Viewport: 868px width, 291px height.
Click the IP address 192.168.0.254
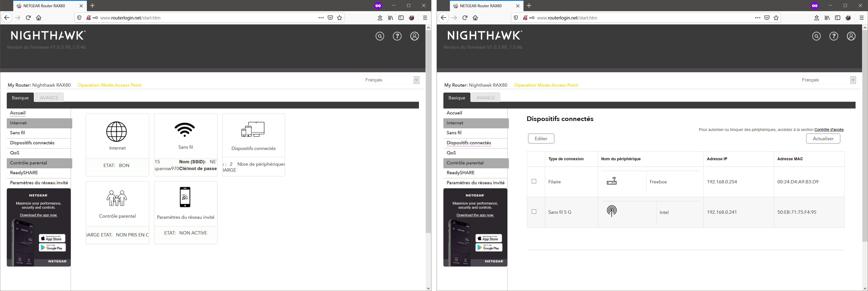click(x=722, y=182)
